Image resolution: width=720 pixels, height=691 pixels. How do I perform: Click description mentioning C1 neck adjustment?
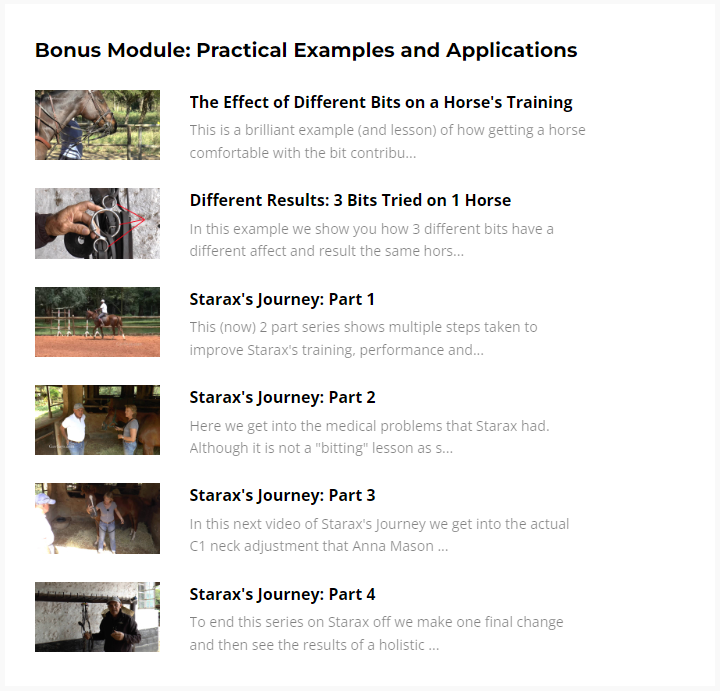pyautogui.click(x=379, y=524)
